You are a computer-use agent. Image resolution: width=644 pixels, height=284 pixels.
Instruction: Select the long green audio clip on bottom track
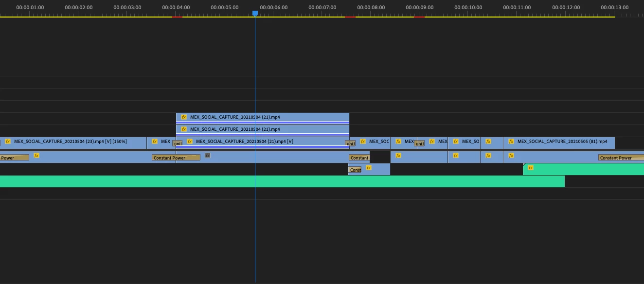[x=282, y=181]
